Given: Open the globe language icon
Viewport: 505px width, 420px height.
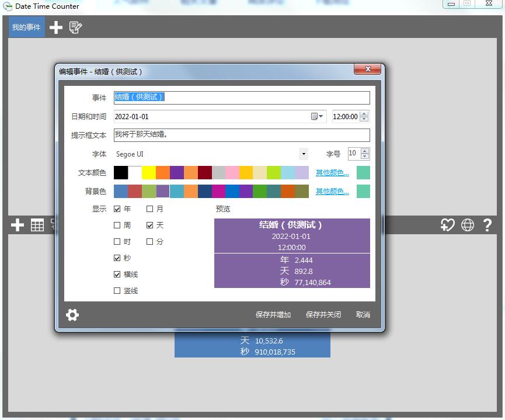Looking at the screenshot, I should (x=467, y=225).
